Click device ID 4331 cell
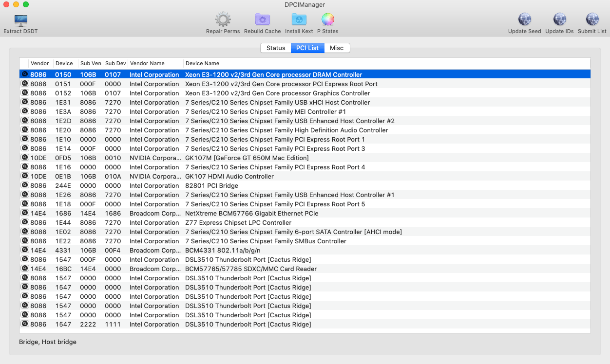This screenshot has height=364, width=610. (63, 250)
